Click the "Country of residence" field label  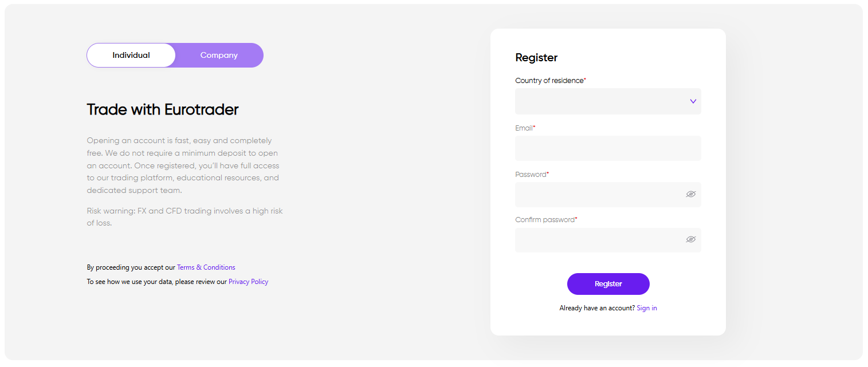tap(549, 81)
